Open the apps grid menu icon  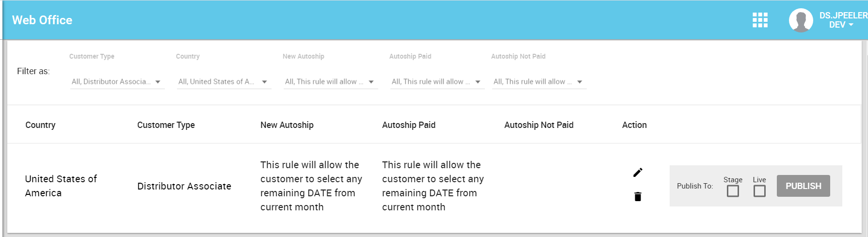coord(760,20)
